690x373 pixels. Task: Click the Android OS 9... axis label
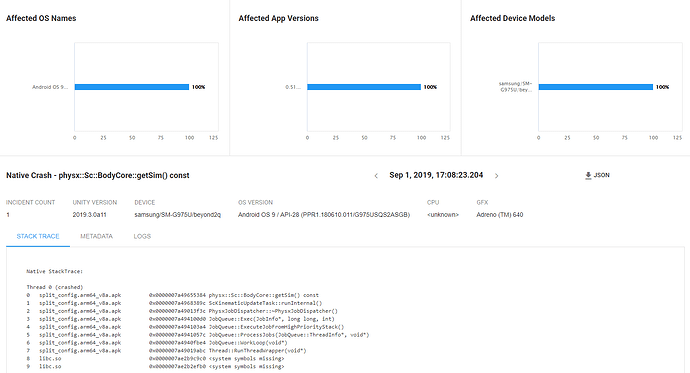point(50,87)
